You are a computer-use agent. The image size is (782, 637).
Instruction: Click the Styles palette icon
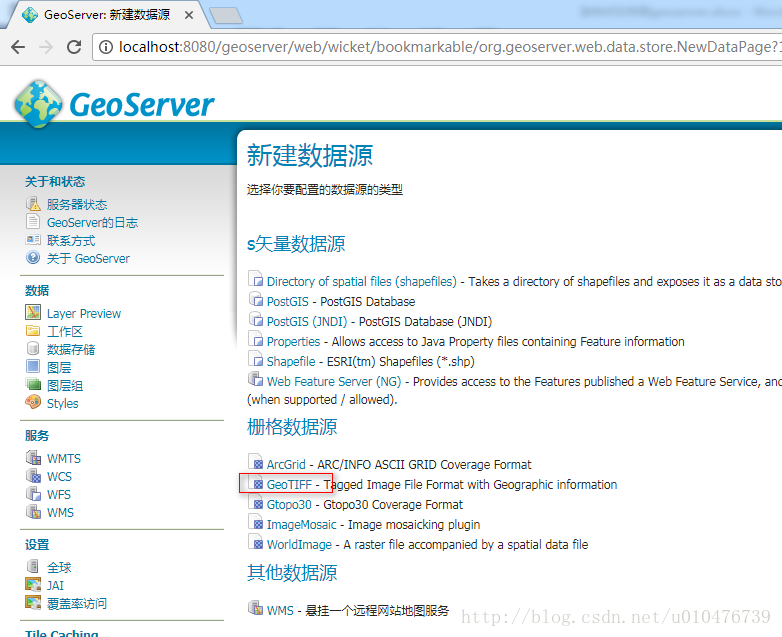click(33, 402)
